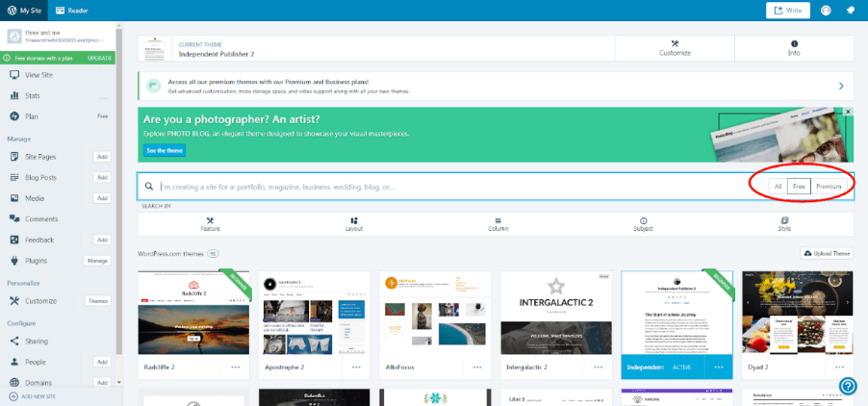
Task: Click the Domains globe icon
Action: pos(15,383)
